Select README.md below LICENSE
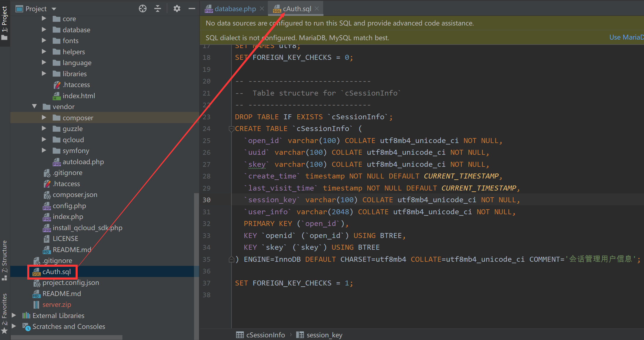This screenshot has width=644, height=340. click(x=67, y=250)
